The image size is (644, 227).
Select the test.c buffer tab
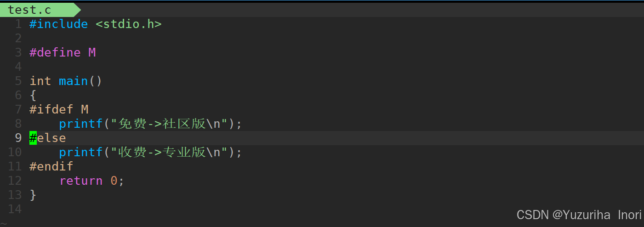[x=30, y=10]
